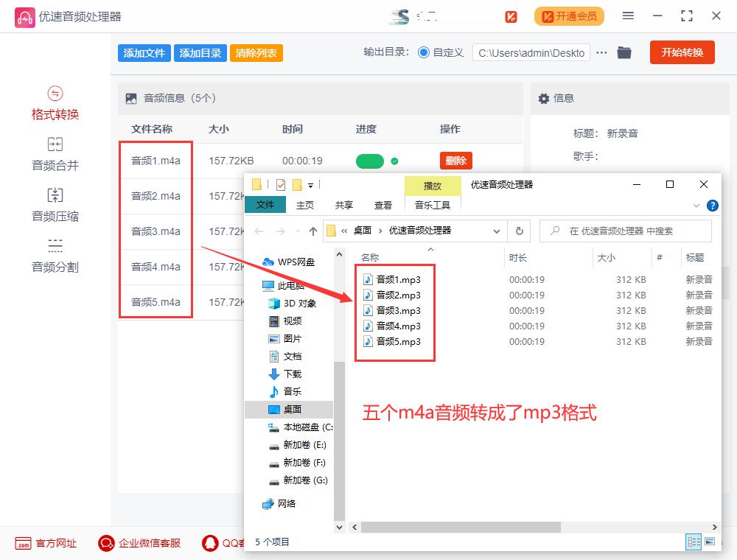This screenshot has width=737, height=560.
Task: Click the ... button next to output path
Action: pos(601,52)
